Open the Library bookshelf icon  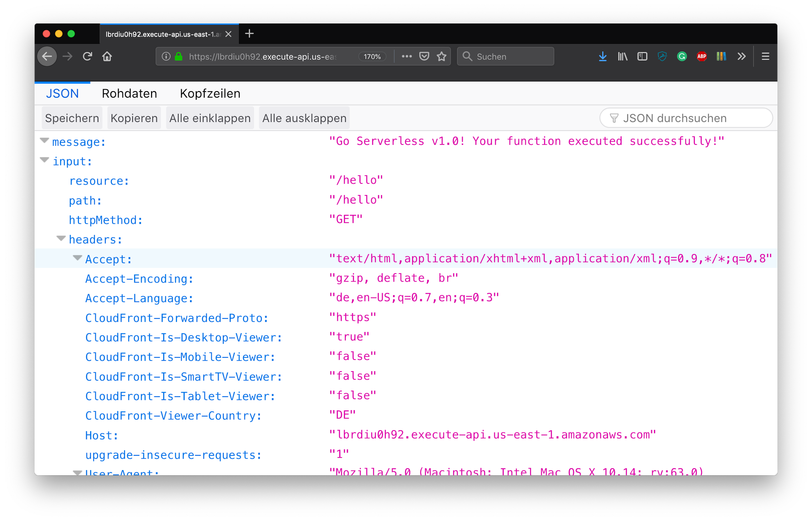(622, 56)
